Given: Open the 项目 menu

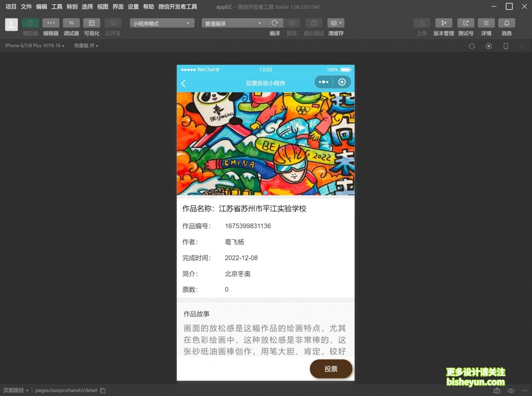Looking at the screenshot, I should tap(11, 7).
